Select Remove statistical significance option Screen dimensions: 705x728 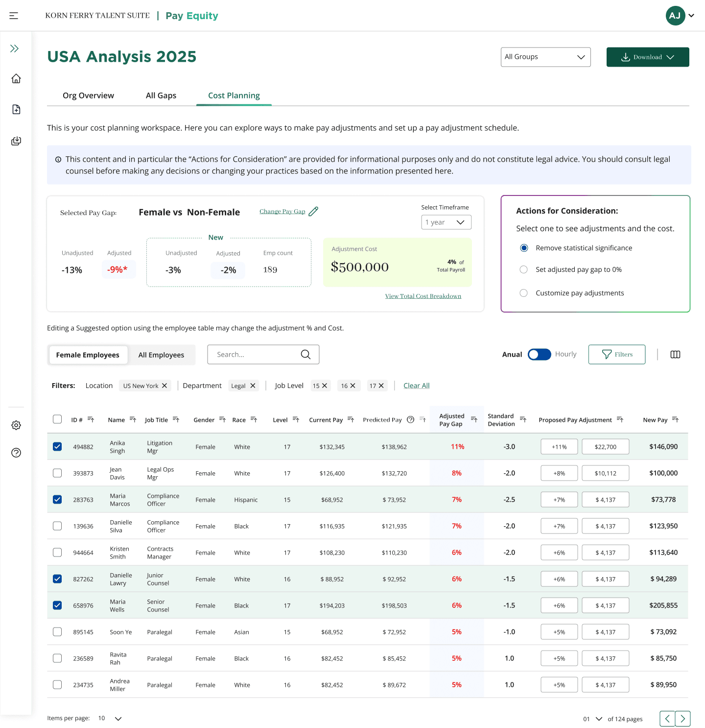click(x=524, y=248)
